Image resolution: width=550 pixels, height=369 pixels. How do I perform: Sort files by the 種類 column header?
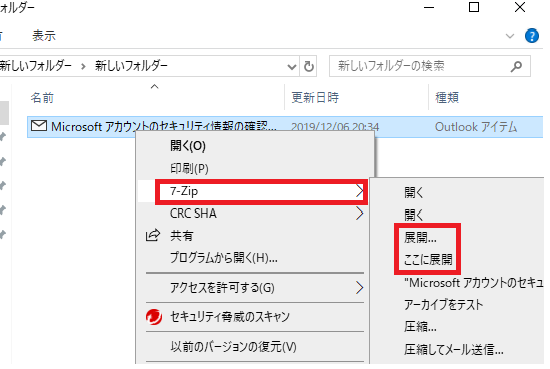(447, 97)
